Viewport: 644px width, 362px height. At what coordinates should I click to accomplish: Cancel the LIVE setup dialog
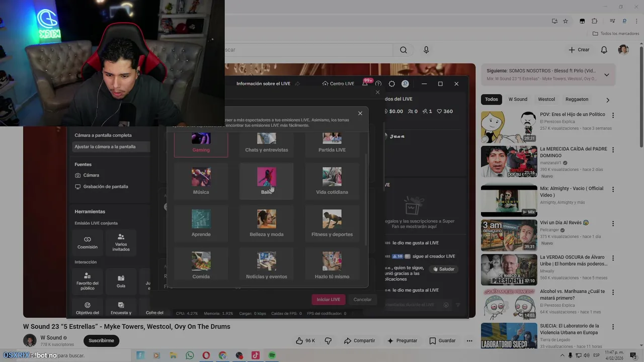(362, 299)
